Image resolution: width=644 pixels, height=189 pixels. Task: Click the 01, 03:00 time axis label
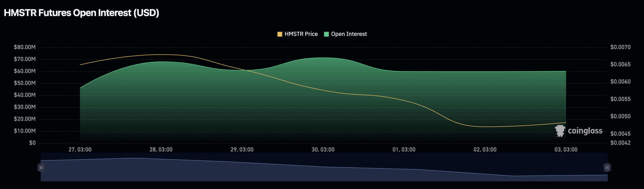click(404, 150)
